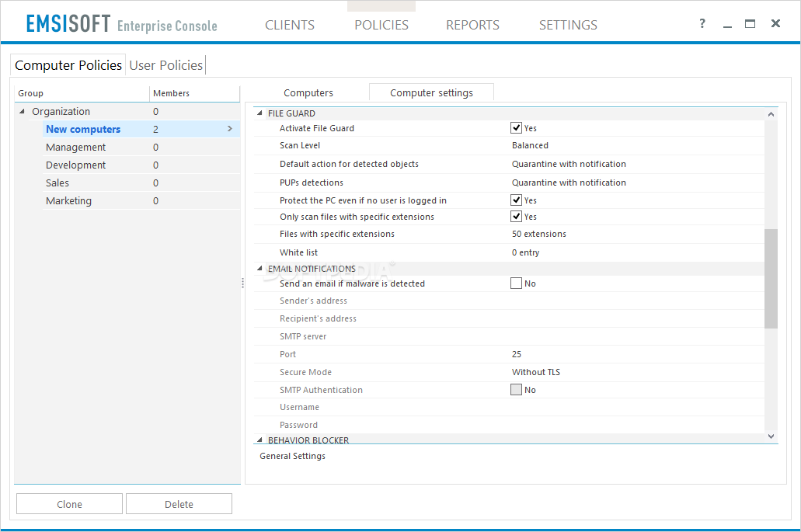Switch to the Computers tab
This screenshot has height=532, width=801.
click(308, 93)
